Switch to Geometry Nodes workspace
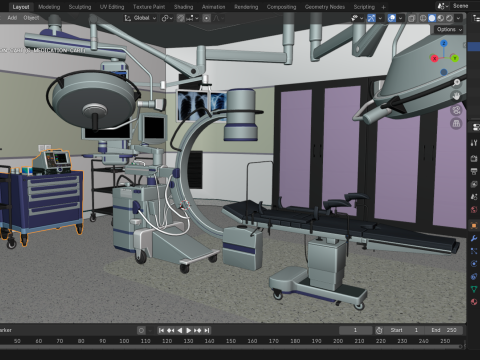Image resolution: width=480 pixels, height=360 pixels. tap(325, 7)
